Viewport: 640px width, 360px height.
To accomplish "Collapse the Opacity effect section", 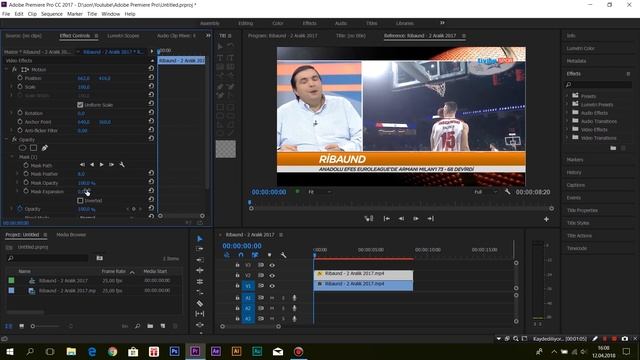I will (6, 139).
